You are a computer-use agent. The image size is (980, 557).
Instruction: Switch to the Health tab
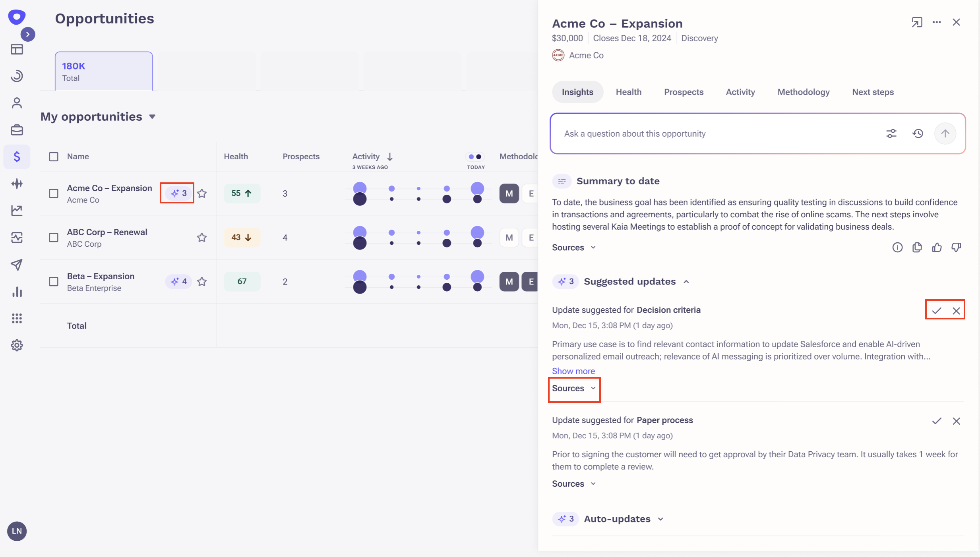click(x=628, y=92)
